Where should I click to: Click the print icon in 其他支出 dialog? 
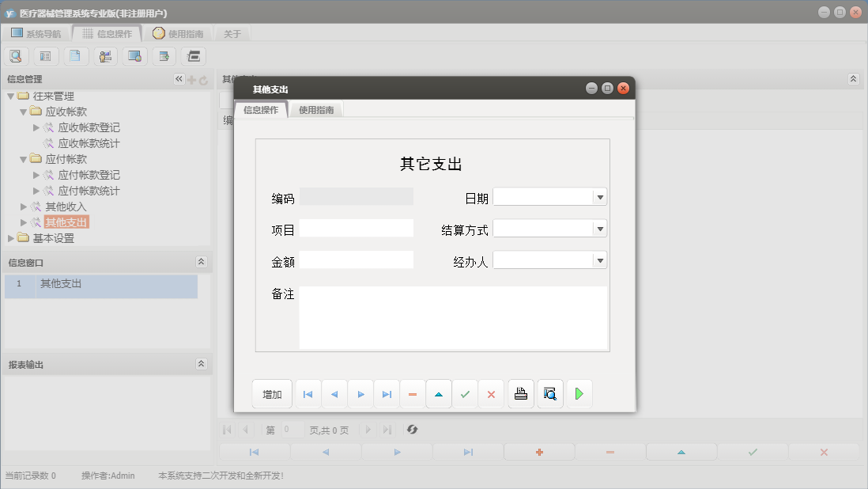click(x=520, y=393)
